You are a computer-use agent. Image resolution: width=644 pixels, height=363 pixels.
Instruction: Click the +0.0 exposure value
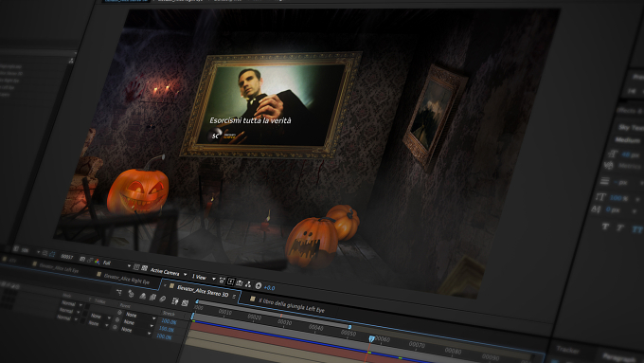[x=269, y=288]
